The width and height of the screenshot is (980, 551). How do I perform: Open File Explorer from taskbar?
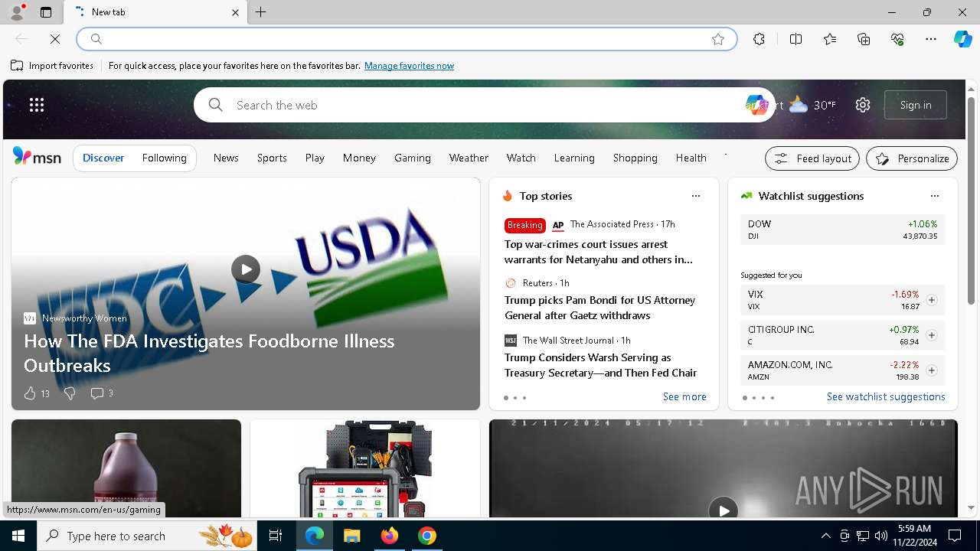[351, 536]
